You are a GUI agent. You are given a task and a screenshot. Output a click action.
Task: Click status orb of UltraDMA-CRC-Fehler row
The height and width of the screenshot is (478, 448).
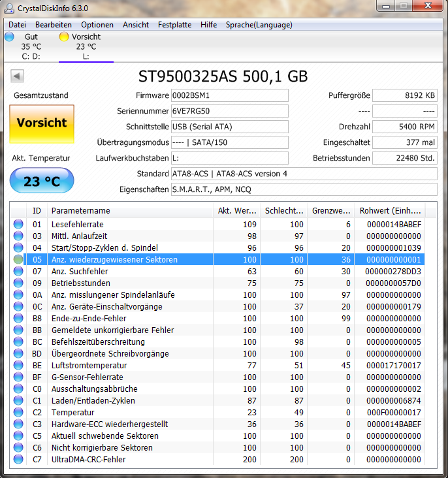point(18,459)
